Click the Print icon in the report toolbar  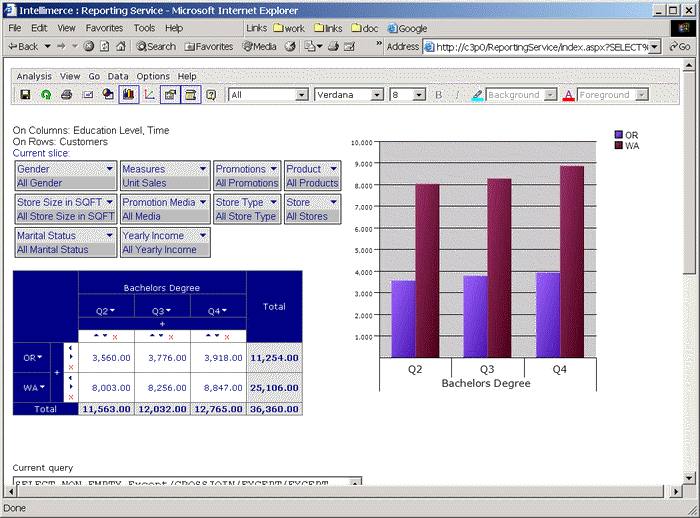(67, 94)
